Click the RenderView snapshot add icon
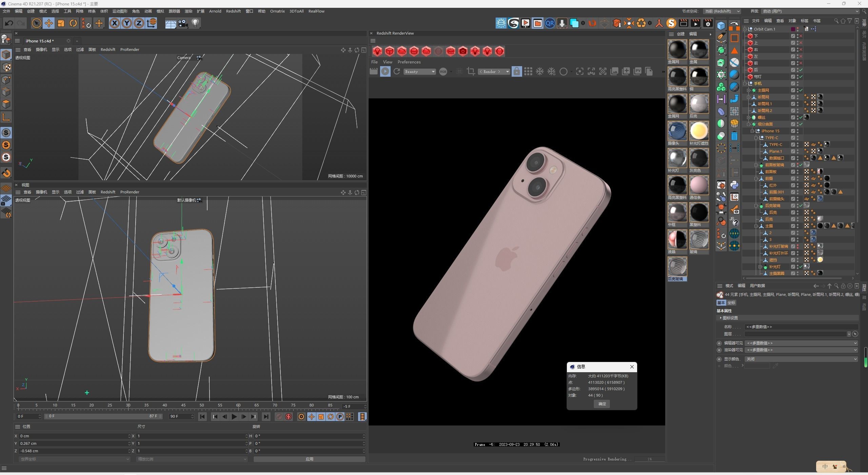868x475 pixels. coord(626,72)
